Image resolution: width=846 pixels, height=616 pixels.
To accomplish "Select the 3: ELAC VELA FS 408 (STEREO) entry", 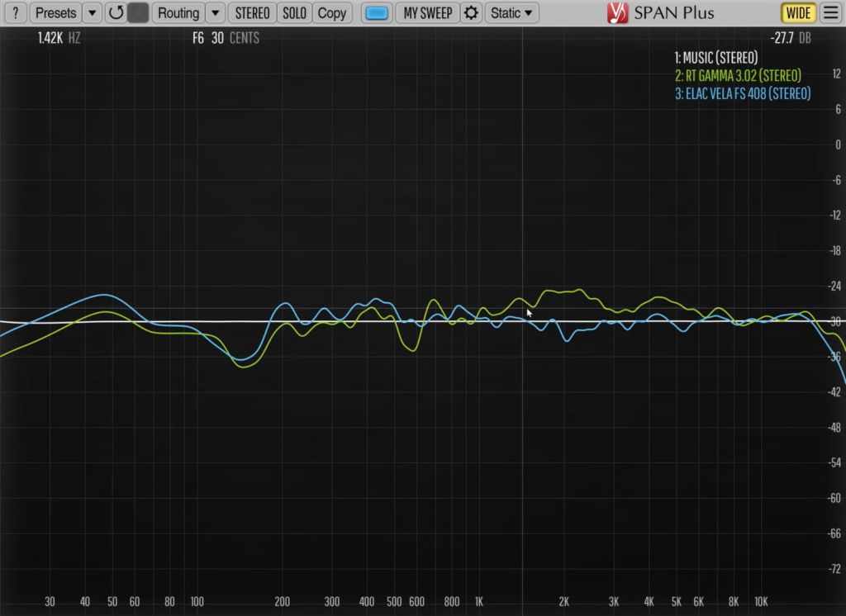I will pos(743,93).
